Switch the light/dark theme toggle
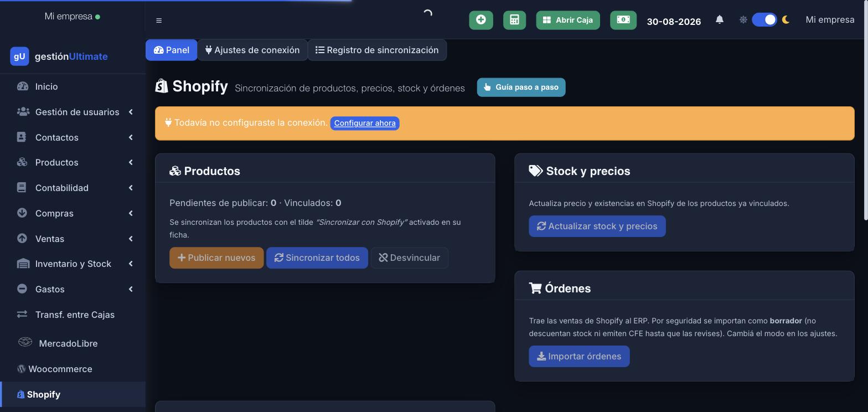868x412 pixels. pos(764,20)
